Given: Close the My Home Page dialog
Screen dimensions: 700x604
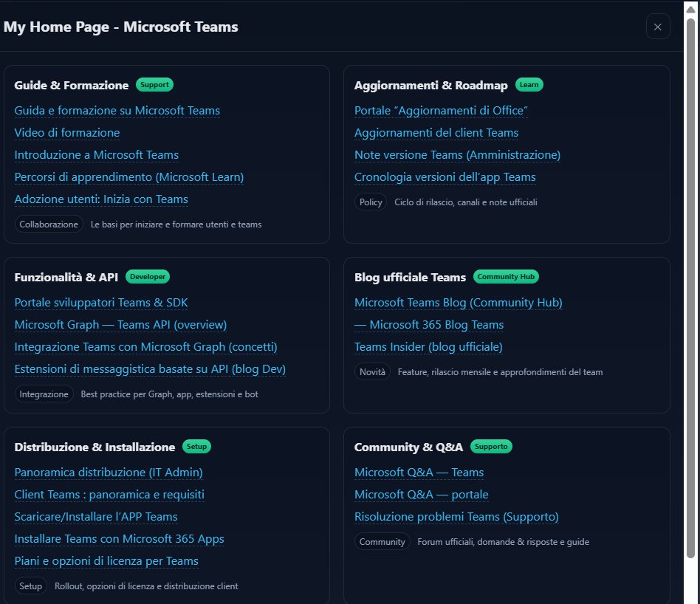Looking at the screenshot, I should pos(658,27).
